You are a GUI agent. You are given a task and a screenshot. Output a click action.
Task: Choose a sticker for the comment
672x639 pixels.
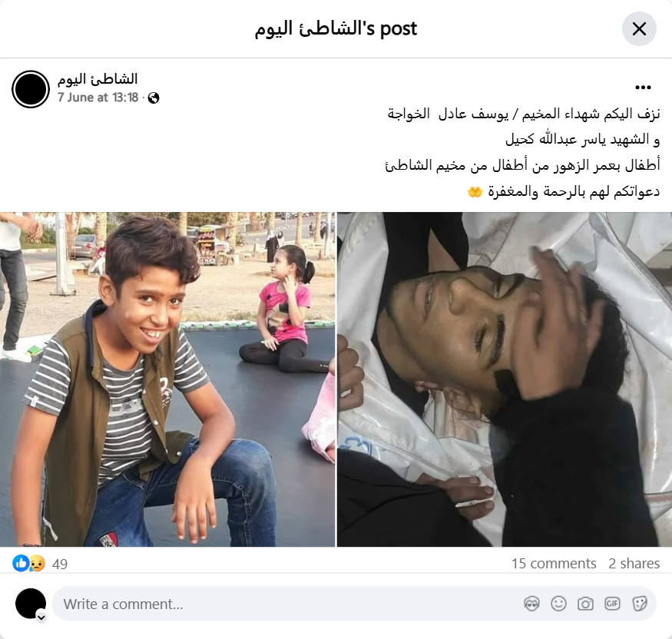click(640, 604)
